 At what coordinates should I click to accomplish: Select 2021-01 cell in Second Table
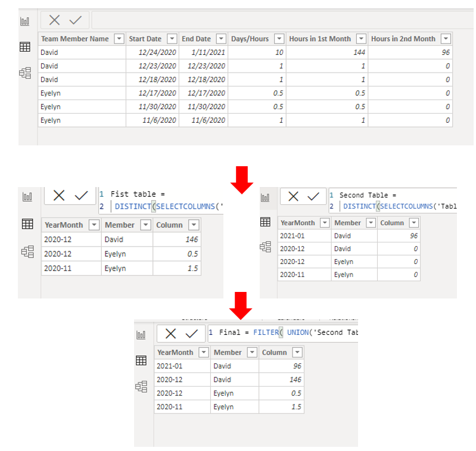tap(304, 236)
